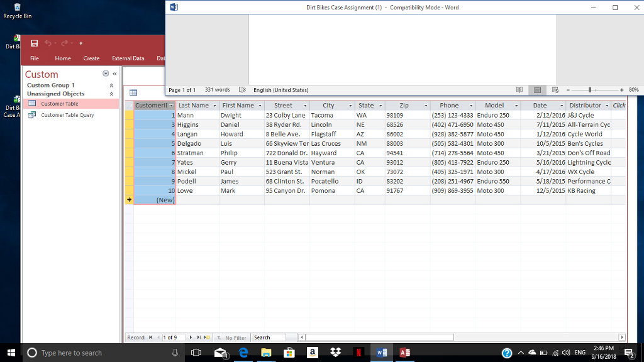Zoom out with Word's minus button
The height and width of the screenshot is (362, 644).
coord(568,90)
